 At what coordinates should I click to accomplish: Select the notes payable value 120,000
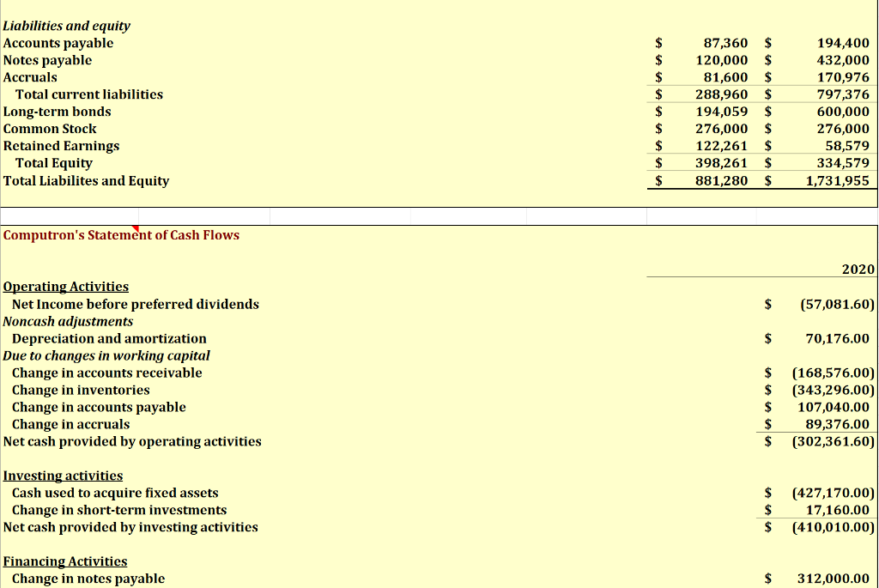point(721,60)
